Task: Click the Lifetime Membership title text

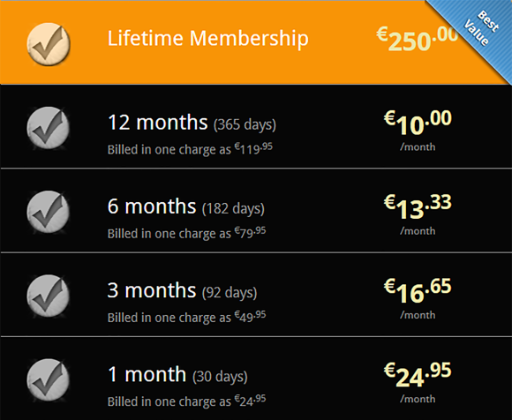Action: (x=208, y=39)
